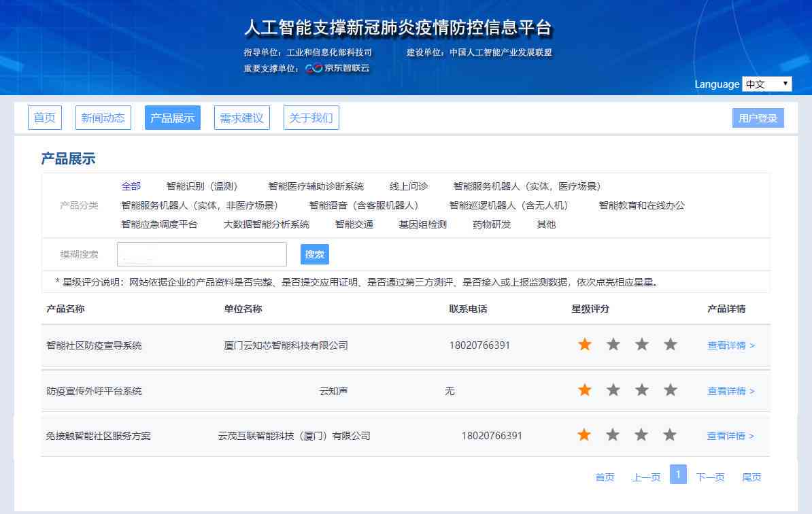Image resolution: width=812 pixels, height=514 pixels.
Task: Filter by 智能语音（含客服机器人）
Action: tap(364, 205)
